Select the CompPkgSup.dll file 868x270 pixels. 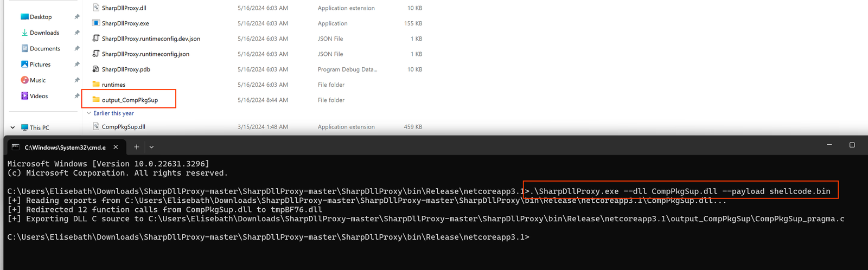[123, 127]
